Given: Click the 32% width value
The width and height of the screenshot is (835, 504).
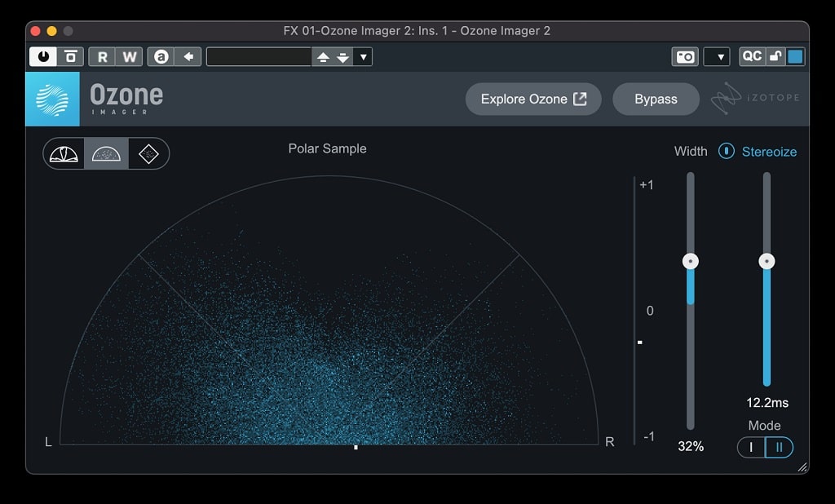Looking at the screenshot, I should (691, 446).
